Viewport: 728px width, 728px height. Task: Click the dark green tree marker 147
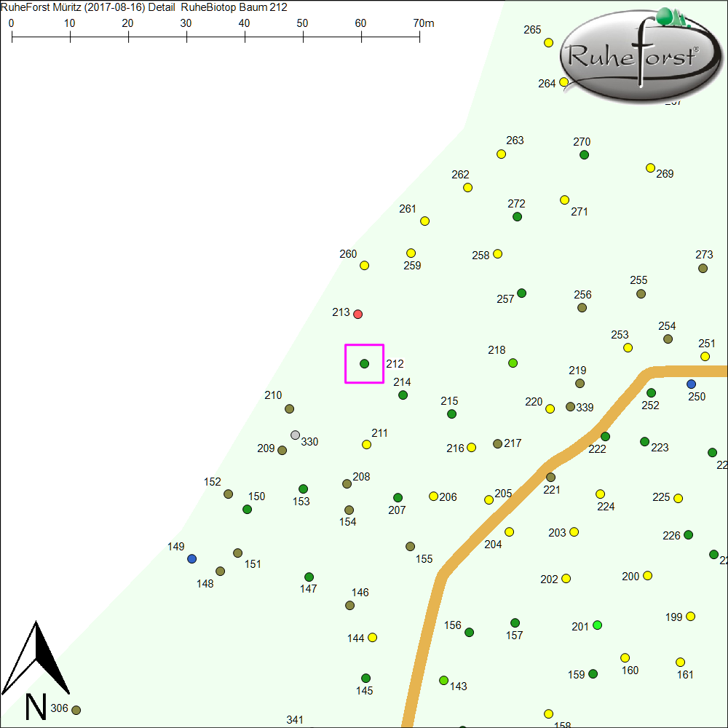(x=309, y=577)
